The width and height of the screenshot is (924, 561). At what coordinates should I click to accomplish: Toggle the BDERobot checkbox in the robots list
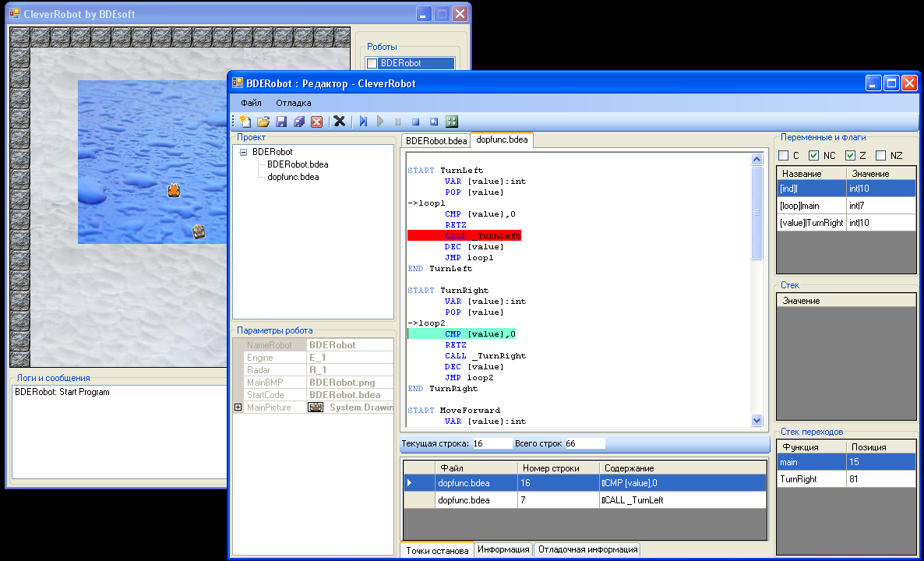(x=372, y=63)
